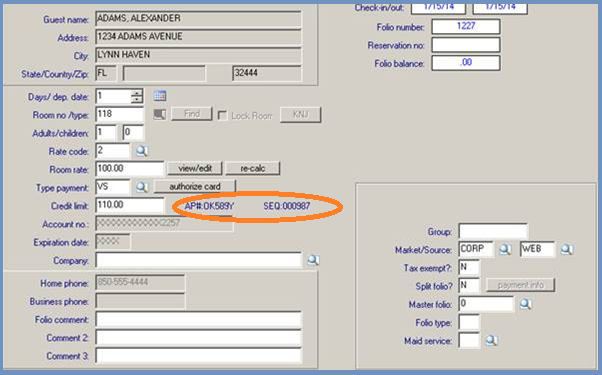Select the City field containing LYNN HAVEN
This screenshot has width=602, height=375.
(198, 55)
